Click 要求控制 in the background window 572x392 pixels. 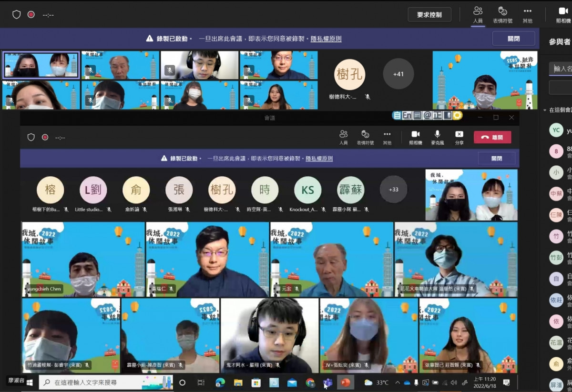click(429, 14)
